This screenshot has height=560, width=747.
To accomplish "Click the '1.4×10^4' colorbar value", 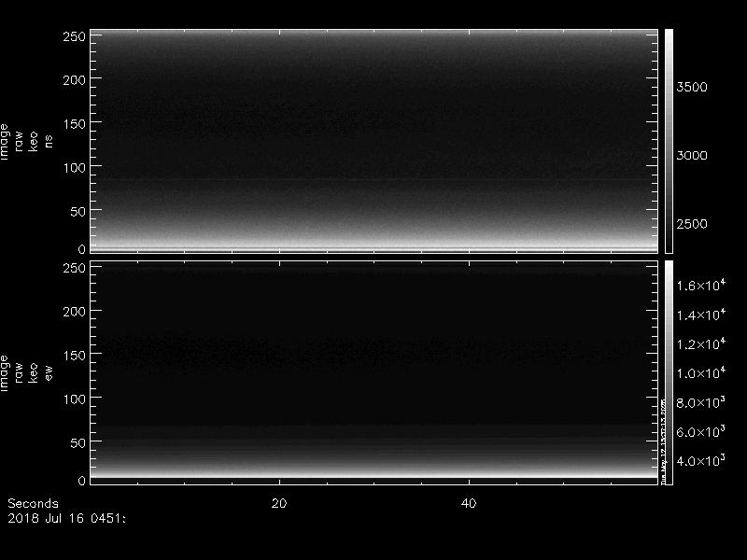I will [701, 315].
